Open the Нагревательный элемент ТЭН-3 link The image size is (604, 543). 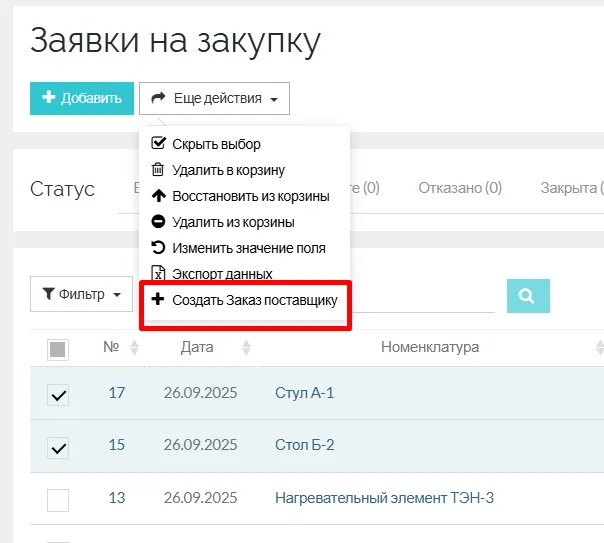pyautogui.click(x=384, y=498)
